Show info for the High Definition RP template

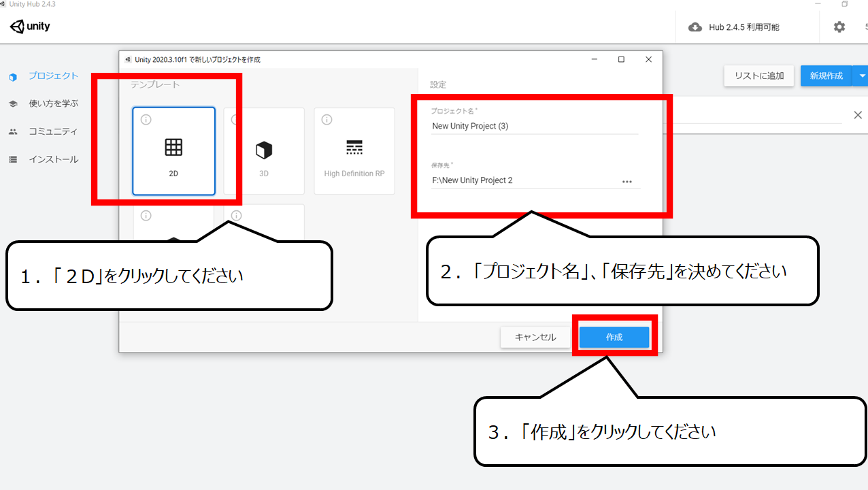coord(327,120)
